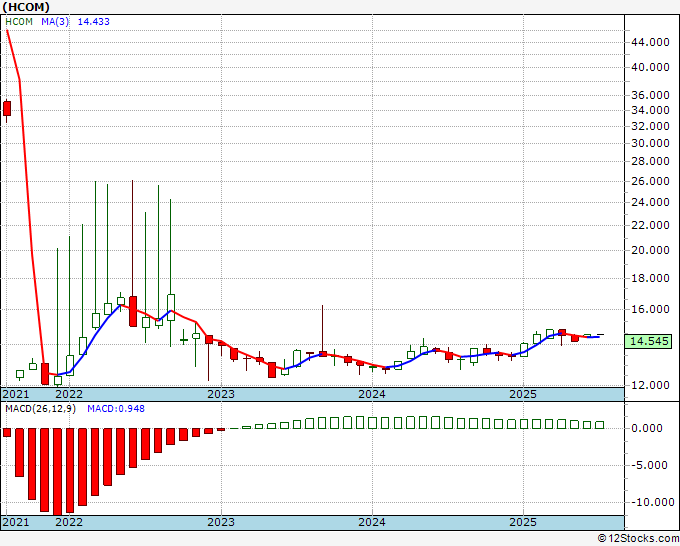Click the 20.000 price axis label

click(x=650, y=250)
